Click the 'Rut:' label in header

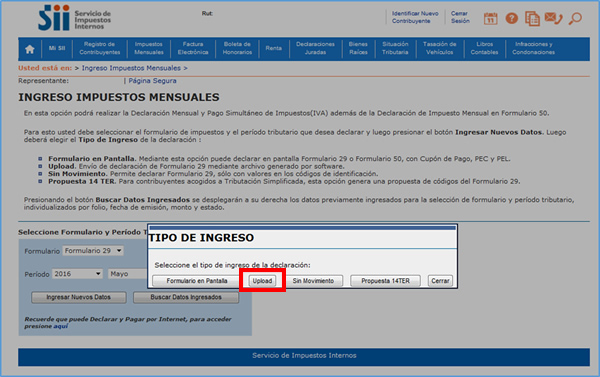[207, 13]
